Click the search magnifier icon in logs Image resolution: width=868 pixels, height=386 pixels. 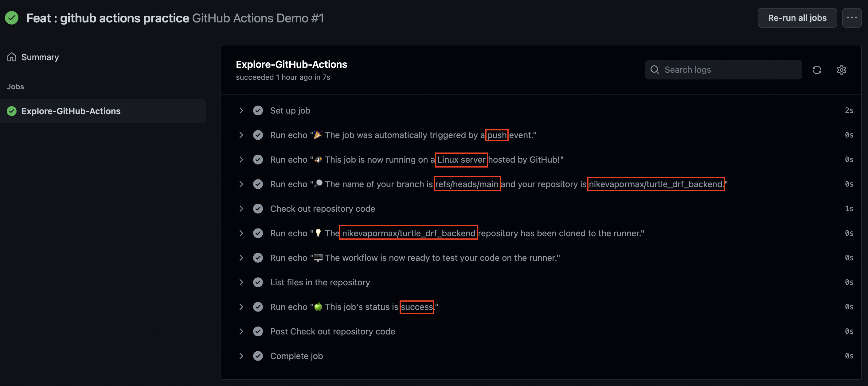tap(654, 70)
